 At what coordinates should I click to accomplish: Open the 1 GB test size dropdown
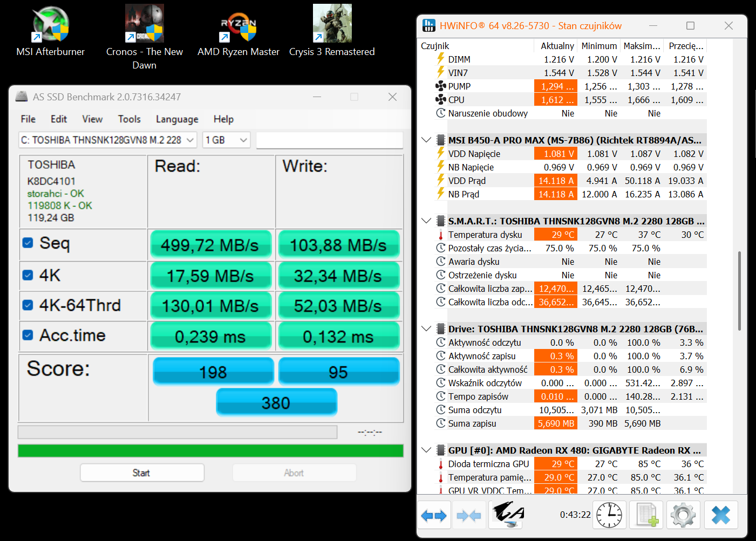(x=226, y=140)
